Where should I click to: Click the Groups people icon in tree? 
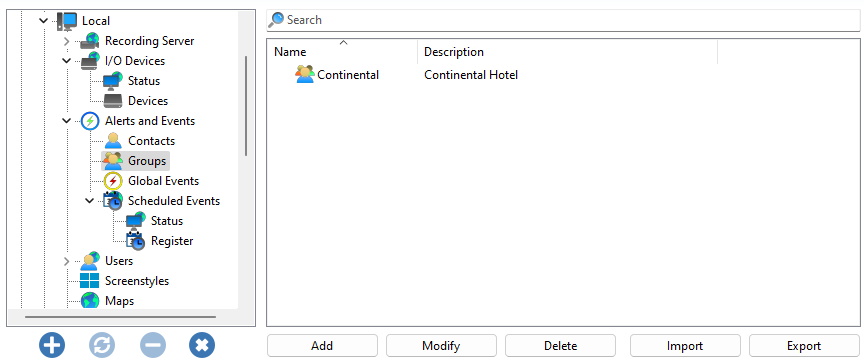(x=113, y=161)
